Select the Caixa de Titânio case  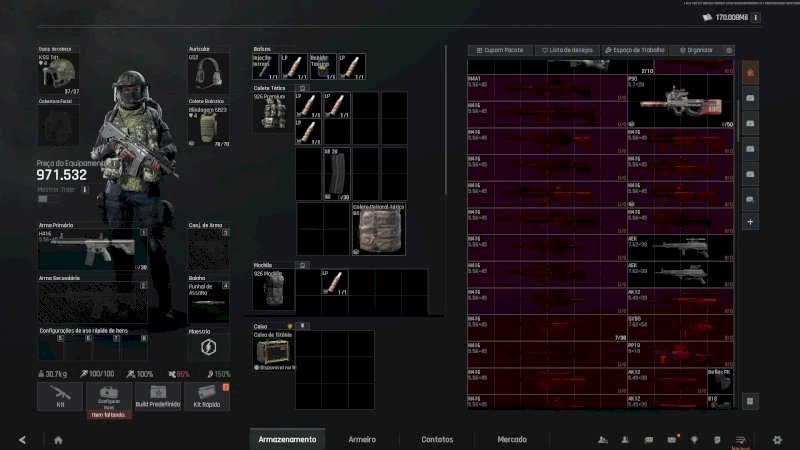click(x=273, y=351)
